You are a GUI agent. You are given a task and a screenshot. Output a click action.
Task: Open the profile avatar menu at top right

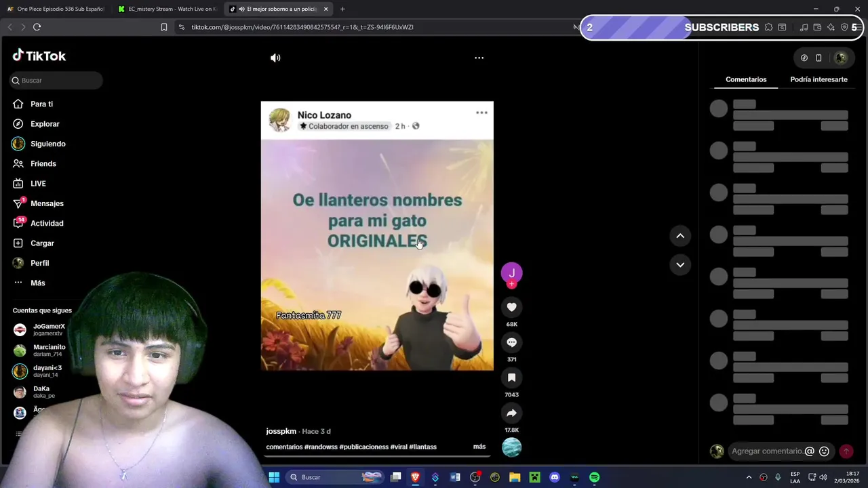pyautogui.click(x=841, y=58)
